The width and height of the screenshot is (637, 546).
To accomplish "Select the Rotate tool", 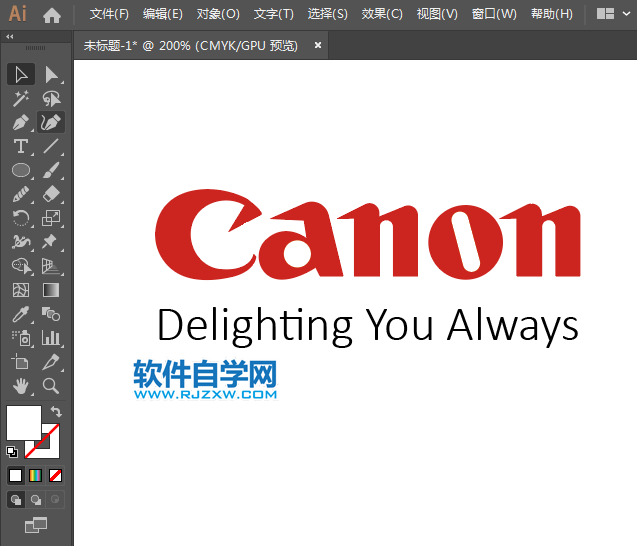I will (21, 218).
